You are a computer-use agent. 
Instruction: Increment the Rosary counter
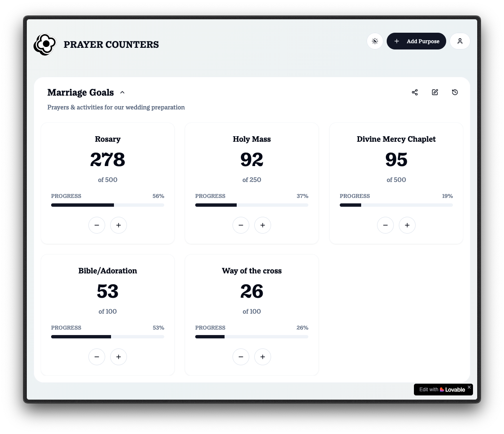click(119, 225)
